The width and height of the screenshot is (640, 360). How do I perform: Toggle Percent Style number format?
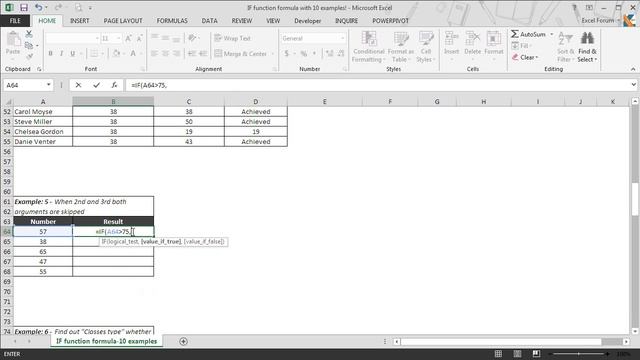click(304, 53)
